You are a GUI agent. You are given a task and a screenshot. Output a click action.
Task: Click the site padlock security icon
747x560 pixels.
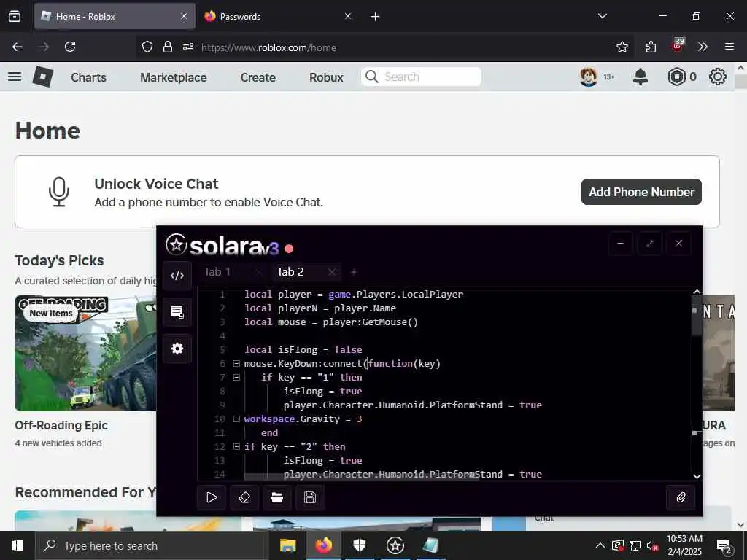168,47
